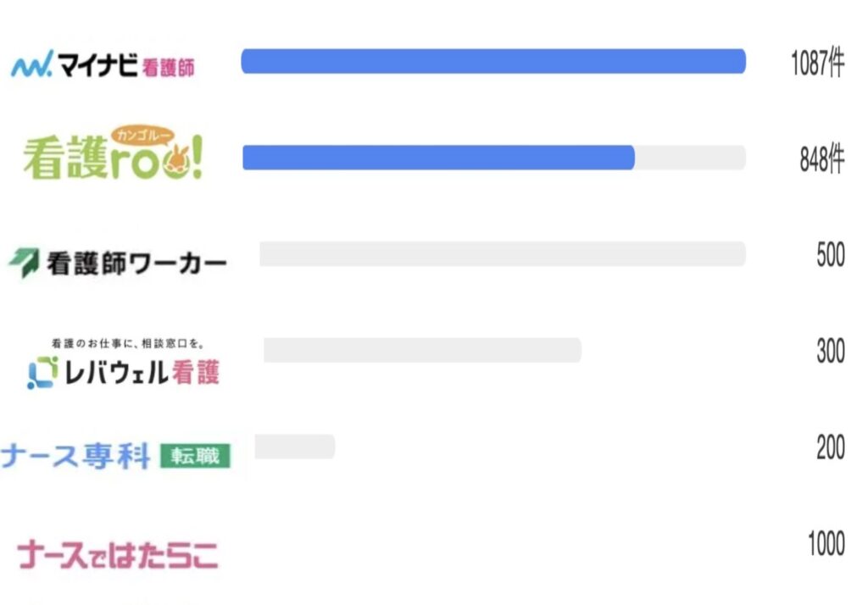Open the ナースではたらこ logo
Image resolution: width=868 pixels, height=605 pixels.
point(117,554)
